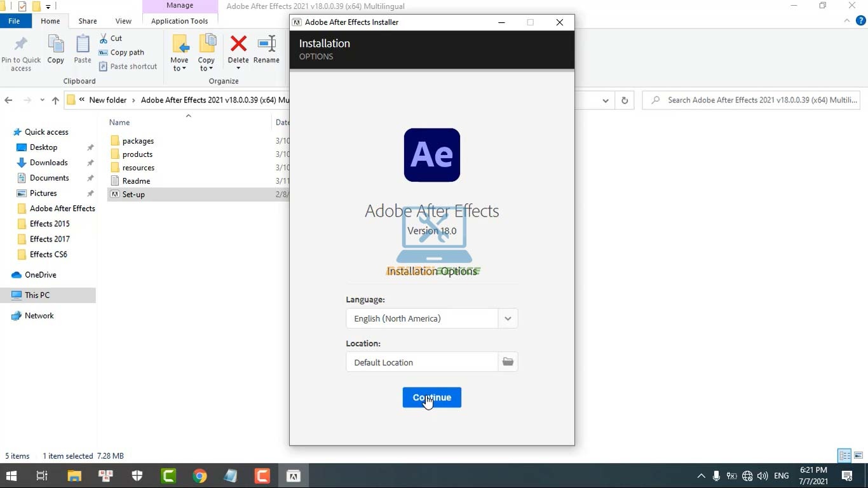This screenshot has width=868, height=488.
Task: Switch to the View ribbon tab
Action: (x=123, y=21)
